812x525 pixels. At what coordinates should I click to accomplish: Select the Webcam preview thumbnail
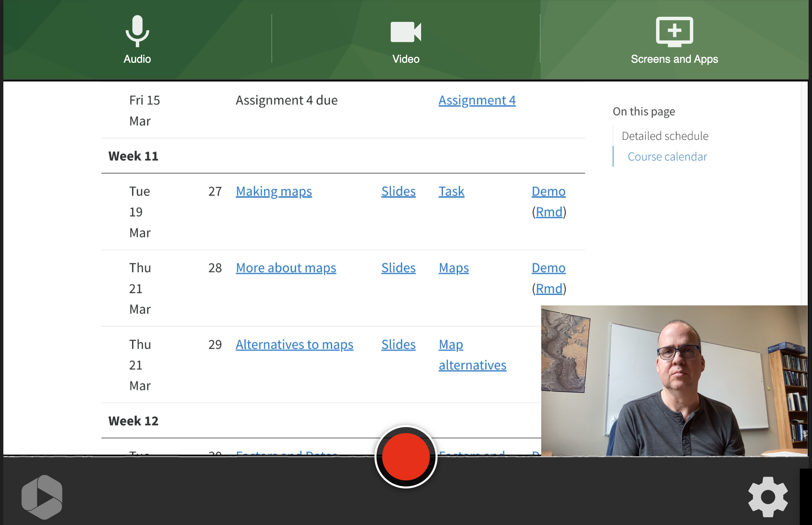(x=674, y=381)
